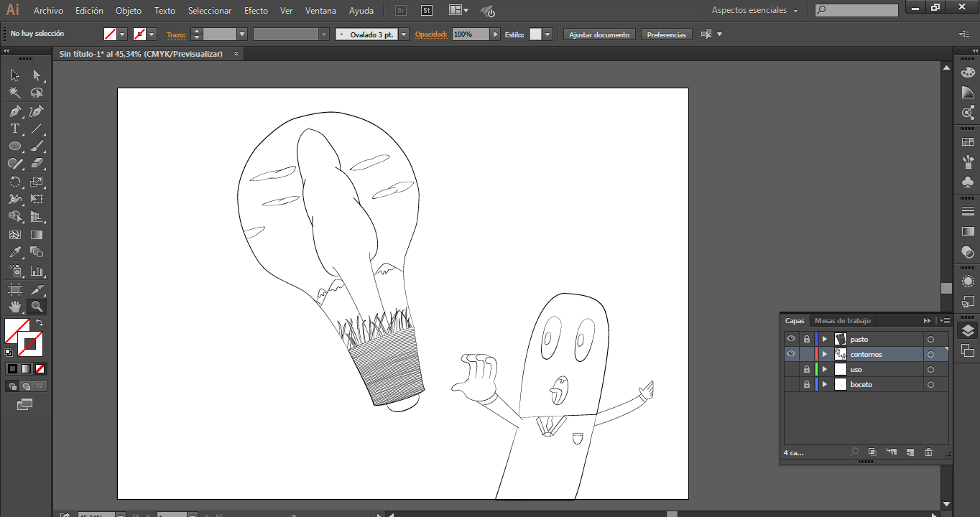Click the Preferencias button
The image size is (980, 517).
click(666, 34)
